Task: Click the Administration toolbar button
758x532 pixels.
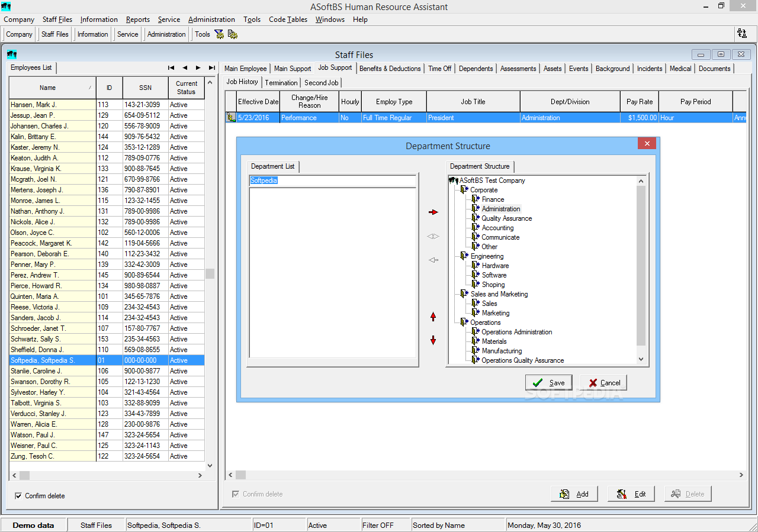Action: 166,34
